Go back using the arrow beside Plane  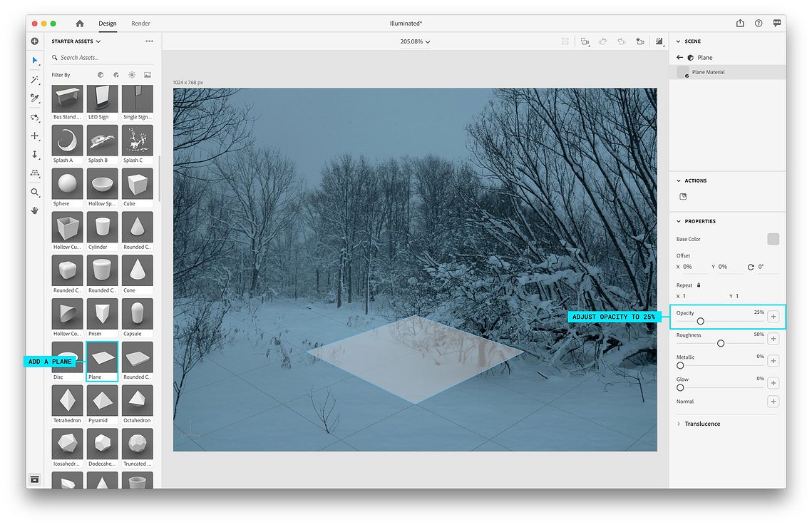point(680,58)
